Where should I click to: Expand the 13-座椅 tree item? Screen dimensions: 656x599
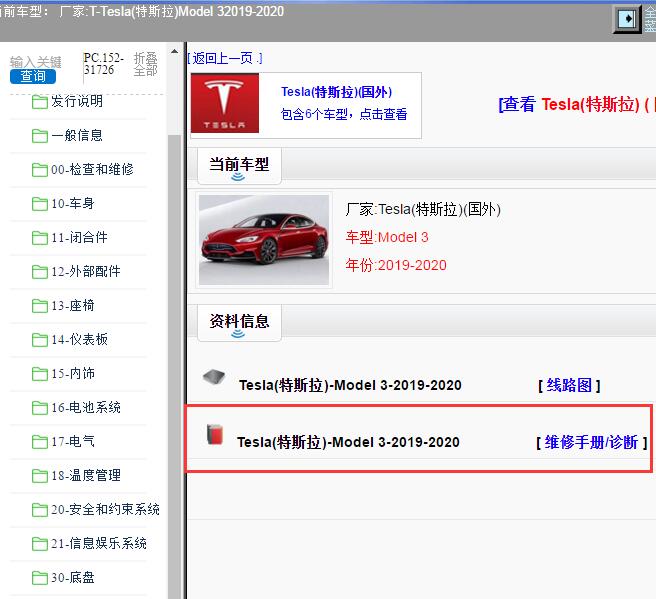(73, 305)
